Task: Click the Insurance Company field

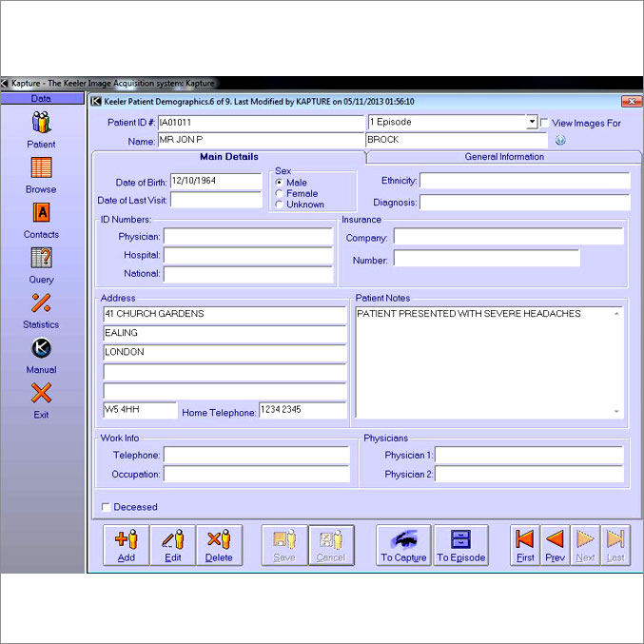Action: pyautogui.click(x=509, y=237)
